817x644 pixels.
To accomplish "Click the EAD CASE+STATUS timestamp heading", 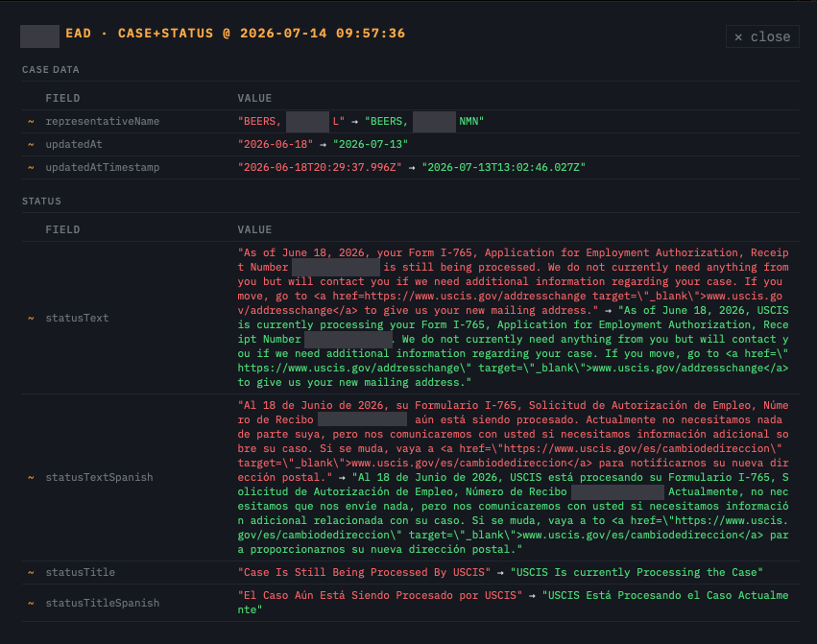I will tap(235, 34).
